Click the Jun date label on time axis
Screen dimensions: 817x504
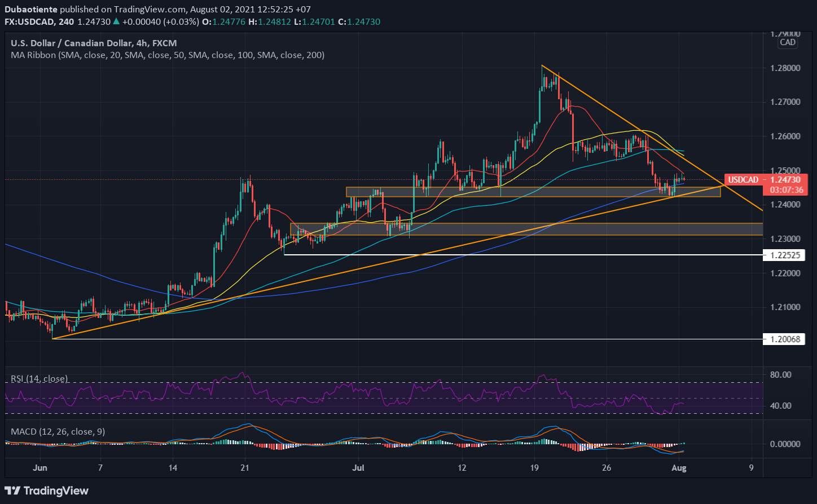pos(39,467)
